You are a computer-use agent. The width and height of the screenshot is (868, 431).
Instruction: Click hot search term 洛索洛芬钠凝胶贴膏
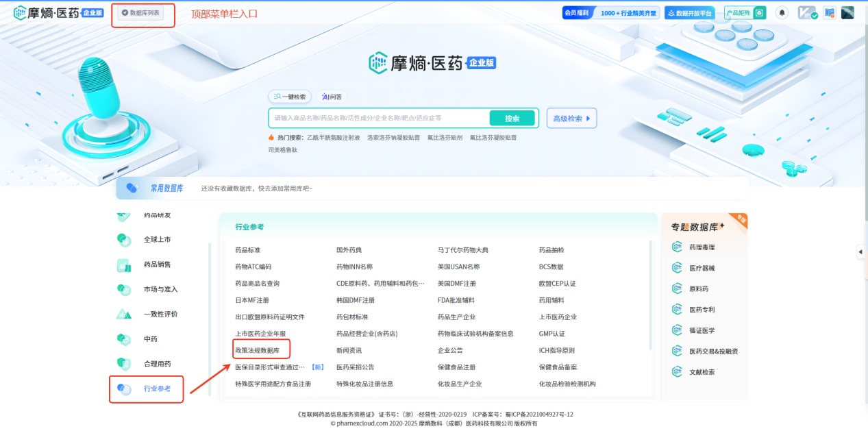(394, 138)
